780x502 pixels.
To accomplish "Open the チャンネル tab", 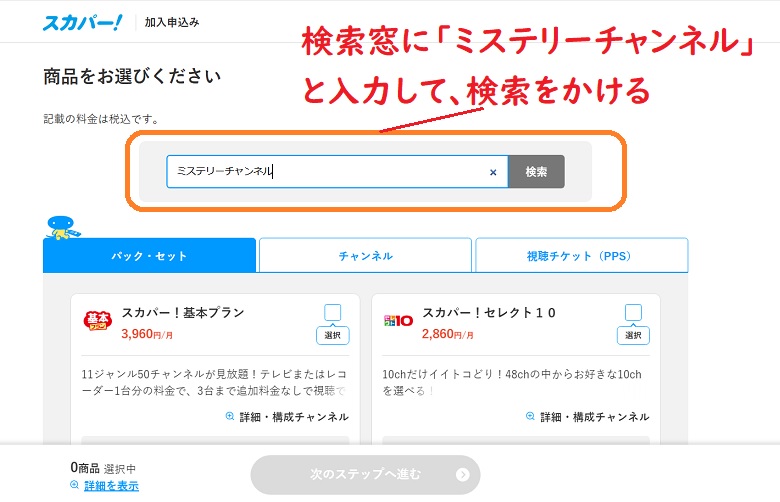I will click(x=365, y=256).
